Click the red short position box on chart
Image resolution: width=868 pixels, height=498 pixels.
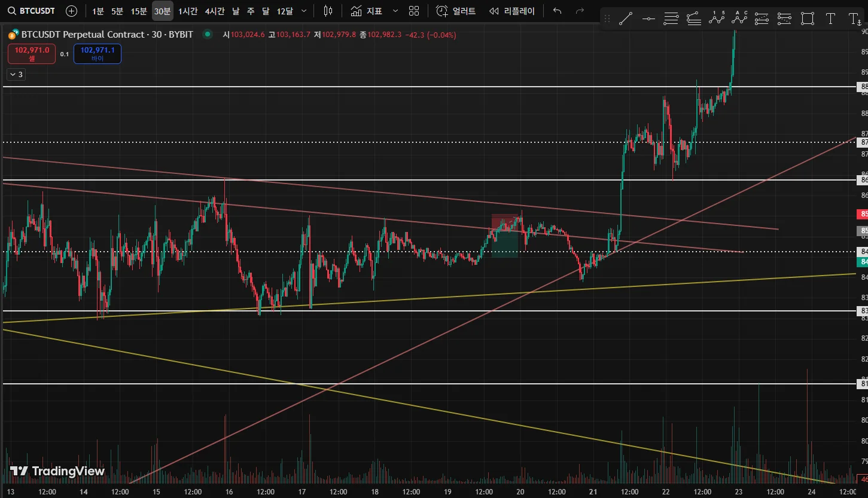[505, 222]
